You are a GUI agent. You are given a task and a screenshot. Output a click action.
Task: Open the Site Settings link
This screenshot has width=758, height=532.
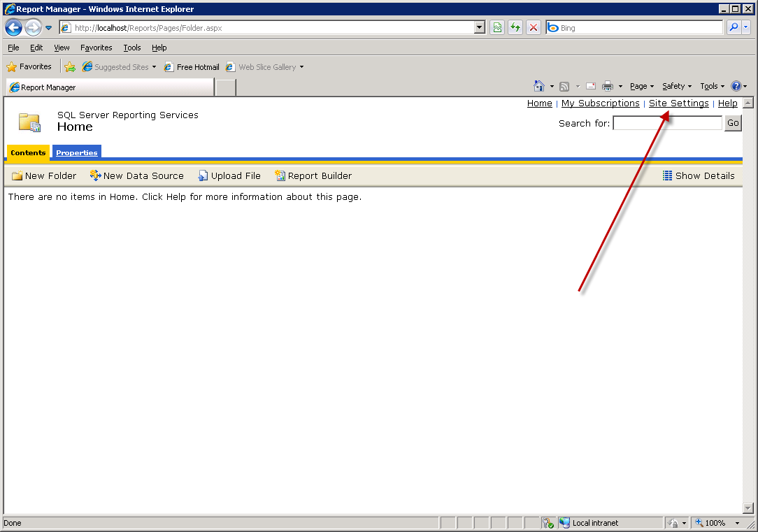678,103
